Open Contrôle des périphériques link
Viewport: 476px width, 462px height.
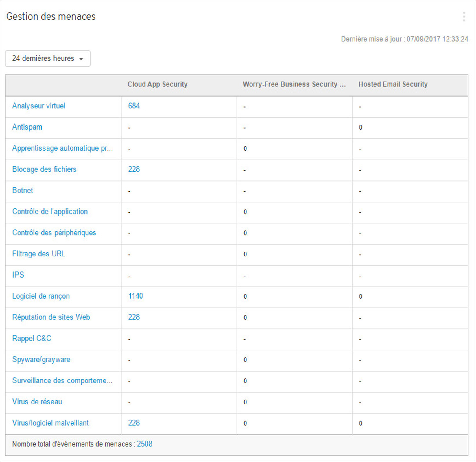[x=54, y=232]
